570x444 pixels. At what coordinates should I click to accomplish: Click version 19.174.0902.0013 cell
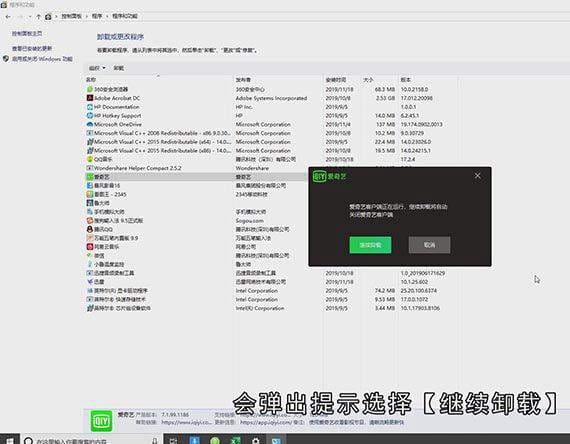click(x=422, y=124)
